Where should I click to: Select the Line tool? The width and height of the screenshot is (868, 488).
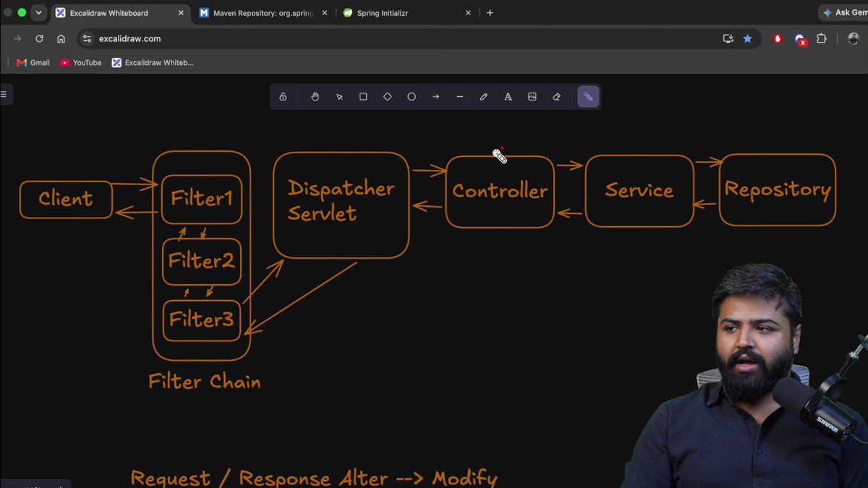(x=459, y=97)
